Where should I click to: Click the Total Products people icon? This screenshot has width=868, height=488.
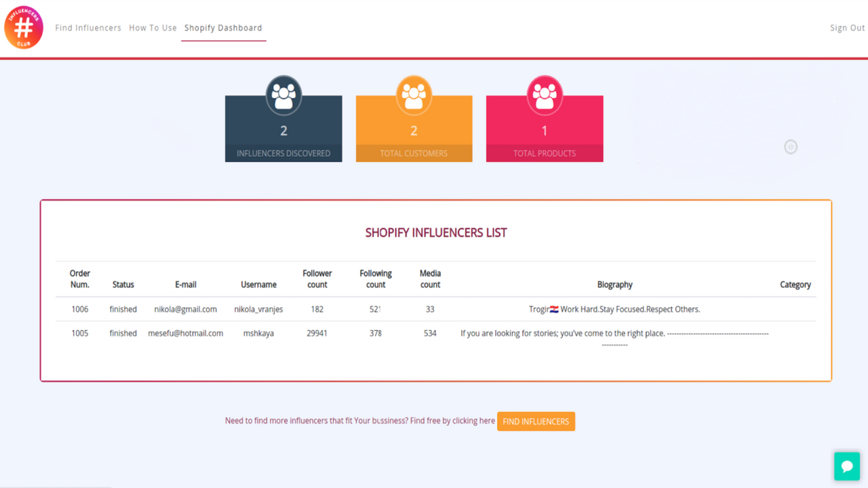coord(545,95)
